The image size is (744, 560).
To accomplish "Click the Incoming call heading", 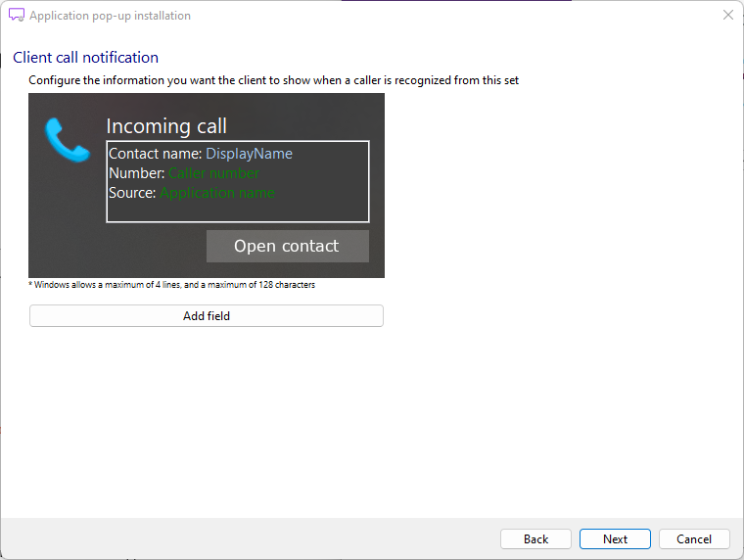I will click(166, 126).
